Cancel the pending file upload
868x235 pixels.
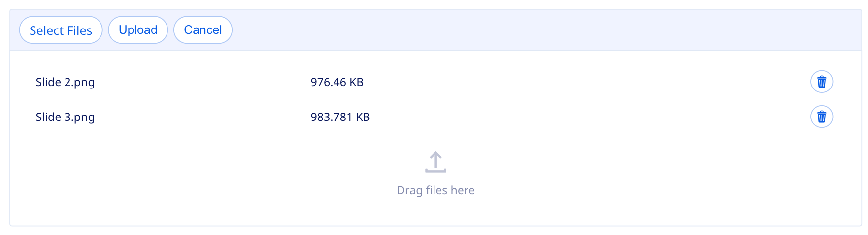pyautogui.click(x=202, y=30)
